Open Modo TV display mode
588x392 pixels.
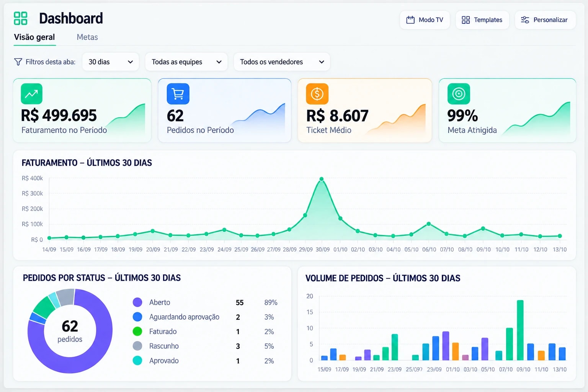click(425, 20)
